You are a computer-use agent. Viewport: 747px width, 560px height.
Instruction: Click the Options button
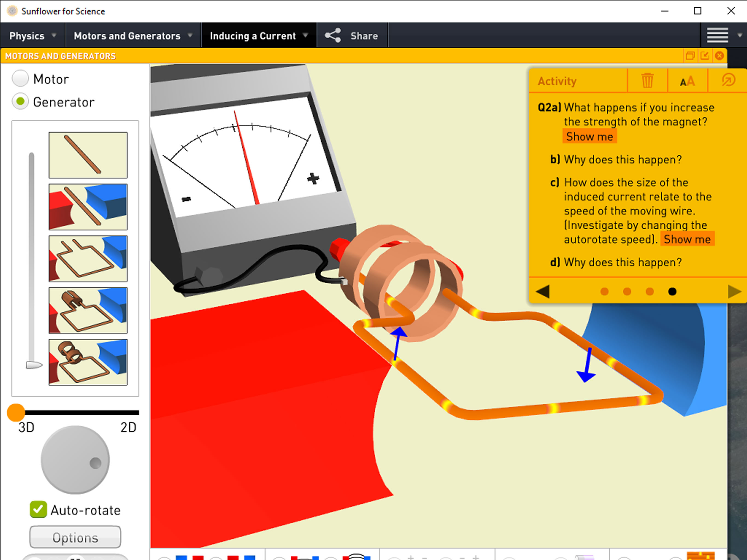coord(75,537)
